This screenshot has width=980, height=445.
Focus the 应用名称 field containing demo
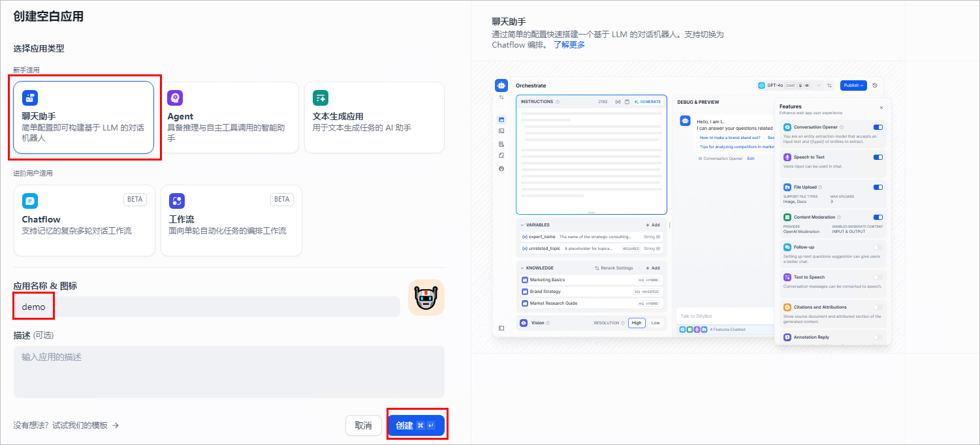tap(207, 307)
